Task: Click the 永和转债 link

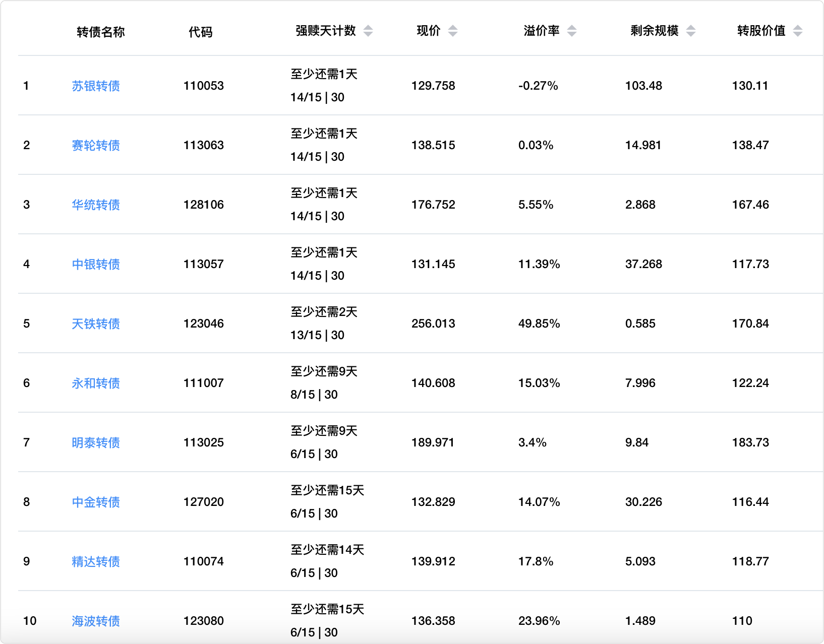Action: [x=96, y=383]
